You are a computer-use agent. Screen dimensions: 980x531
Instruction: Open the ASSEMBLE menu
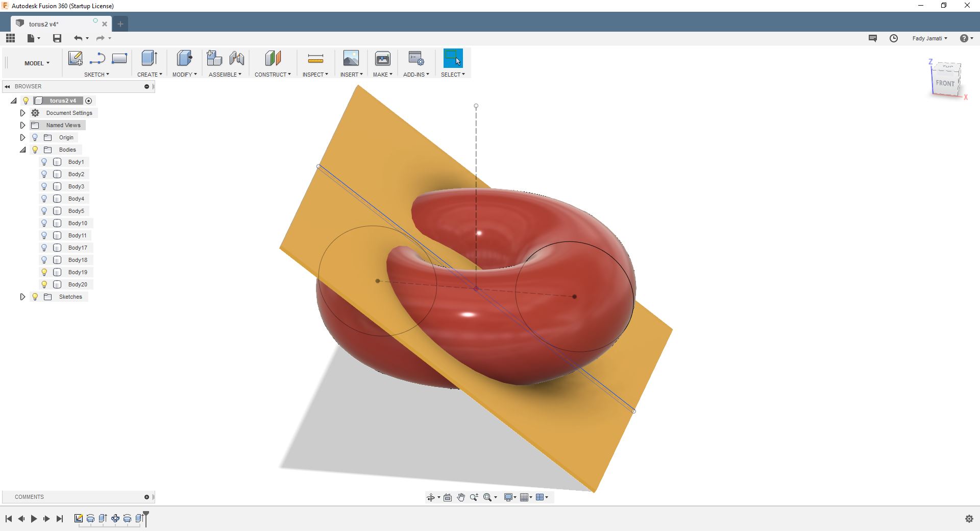click(x=225, y=75)
